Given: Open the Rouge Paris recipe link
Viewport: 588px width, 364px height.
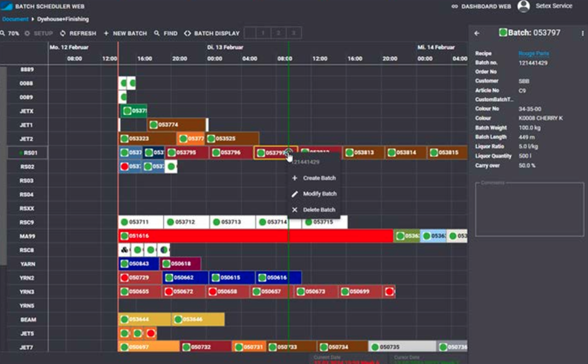Looking at the screenshot, I should [534, 54].
